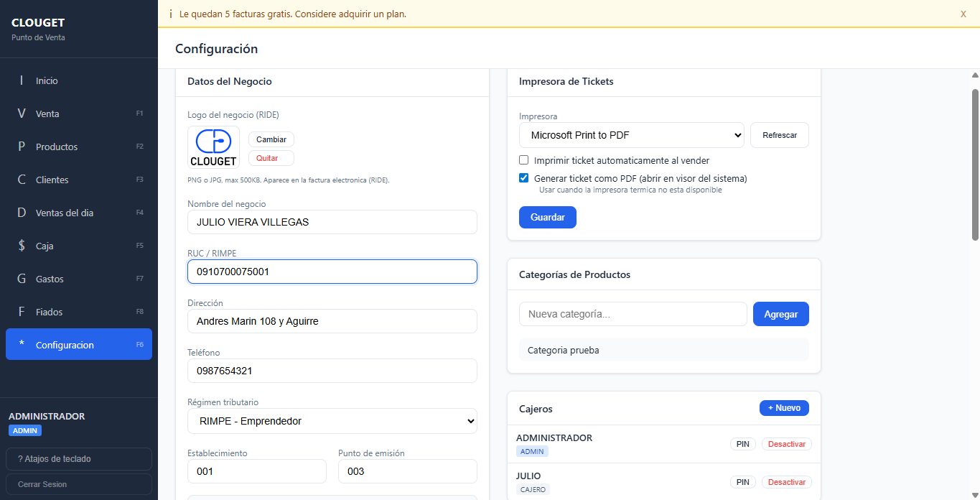Open the Impresora printer dropdown
Image resolution: width=980 pixels, height=500 pixels.
coord(632,135)
